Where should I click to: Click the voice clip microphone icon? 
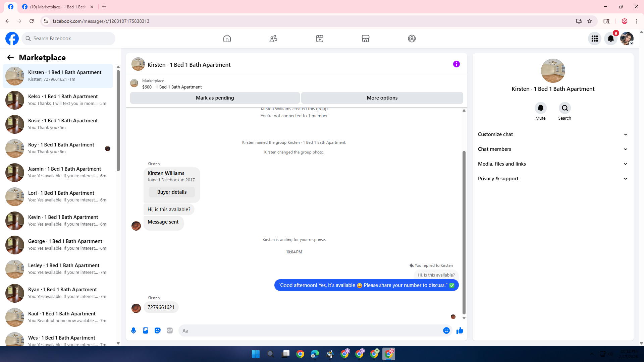[x=133, y=330]
